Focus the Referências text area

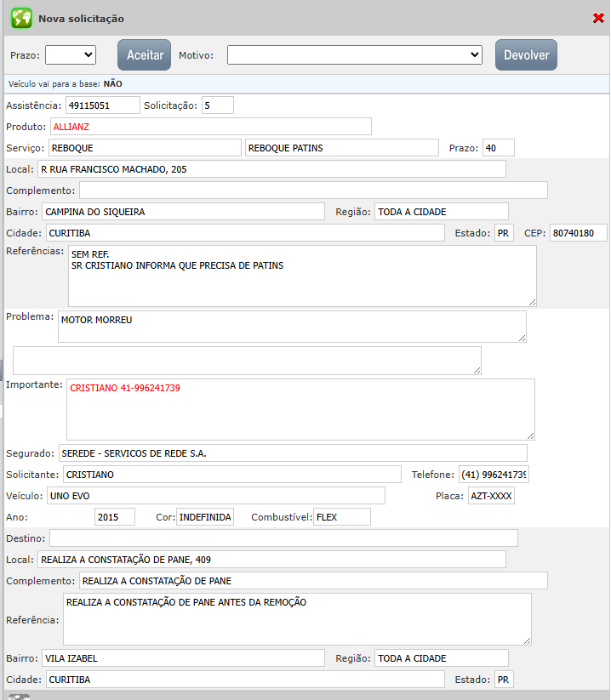coord(302,276)
